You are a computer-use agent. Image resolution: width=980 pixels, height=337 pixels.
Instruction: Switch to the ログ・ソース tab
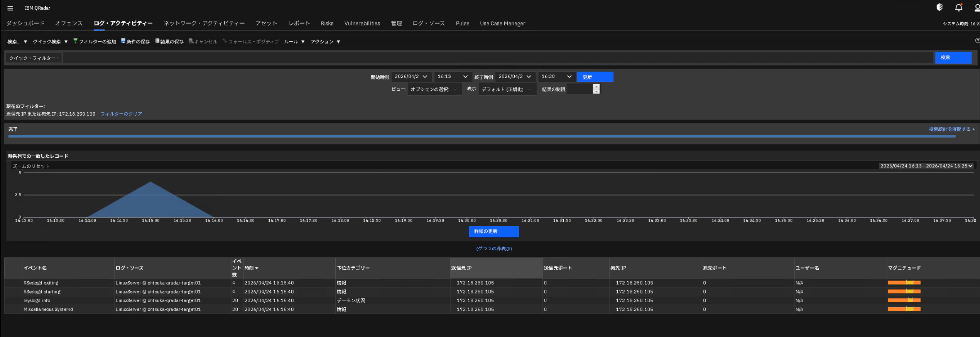point(428,23)
